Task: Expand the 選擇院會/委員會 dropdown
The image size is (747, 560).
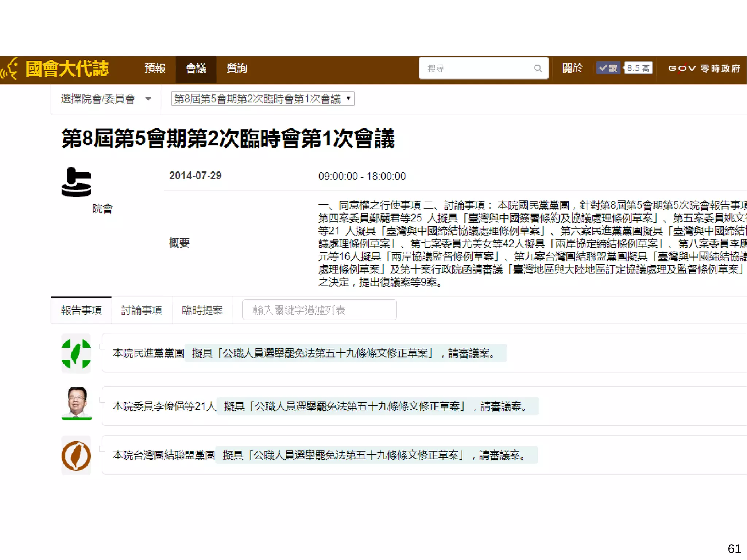Action: (105, 99)
